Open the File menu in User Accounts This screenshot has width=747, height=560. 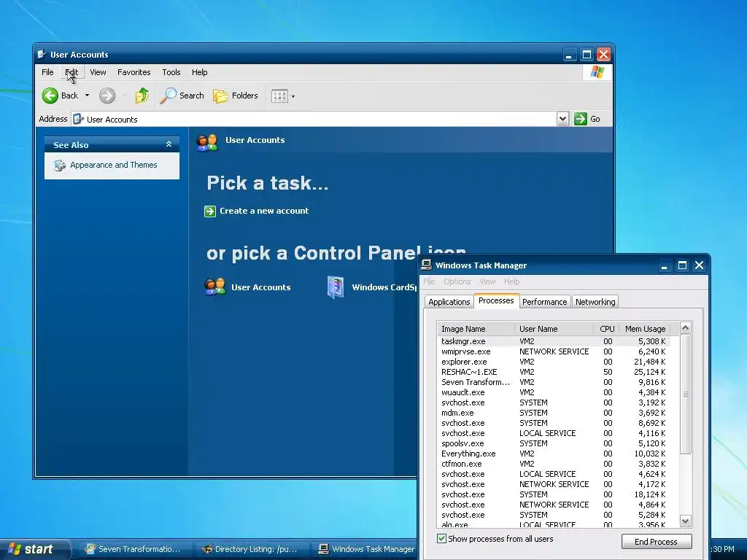click(47, 72)
